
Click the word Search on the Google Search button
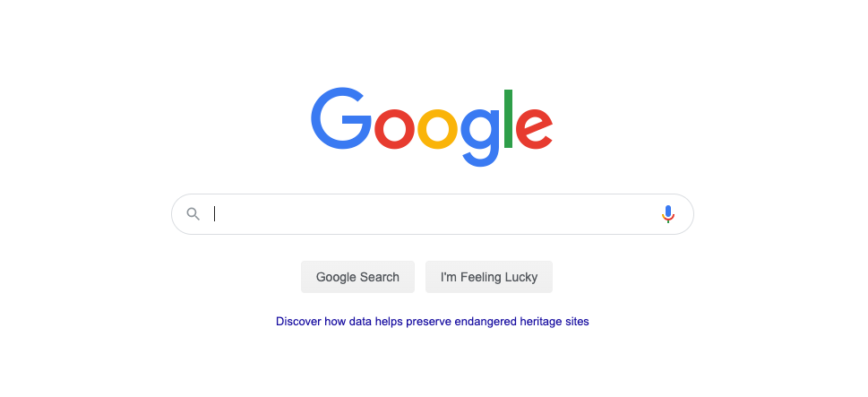pyautogui.click(x=379, y=277)
